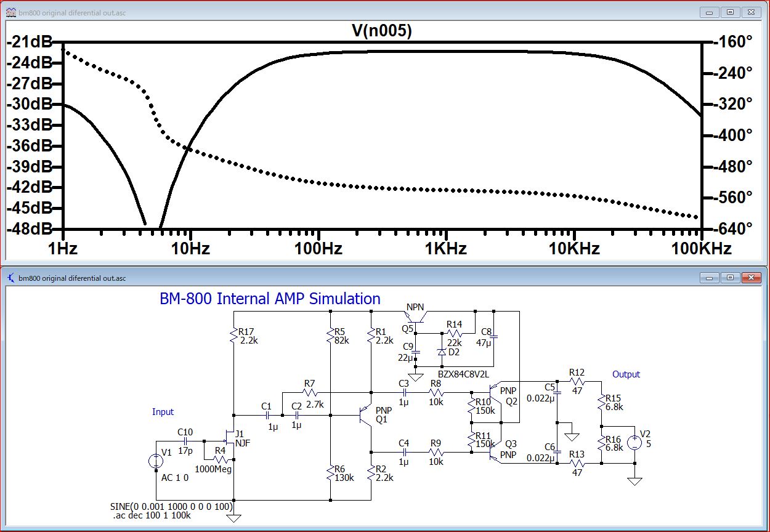Maximize the schematic window
Viewport: 770px width, 532px height.
click(x=731, y=278)
